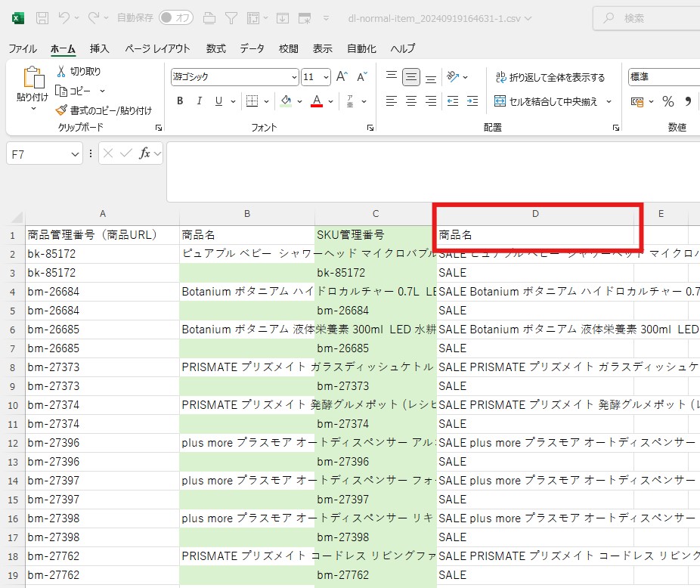
Task: Expand the fill color dropdown arrow
Action: [x=299, y=101]
